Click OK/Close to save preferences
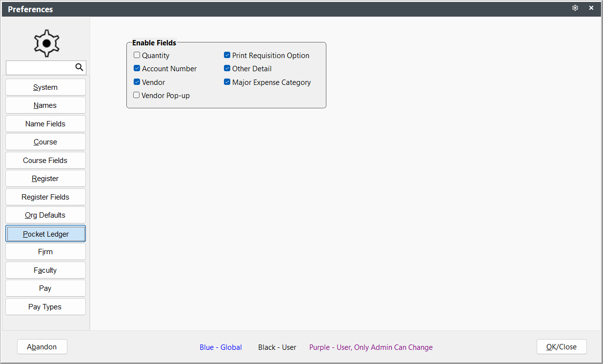Image resolution: width=603 pixels, height=364 pixels. tap(562, 347)
